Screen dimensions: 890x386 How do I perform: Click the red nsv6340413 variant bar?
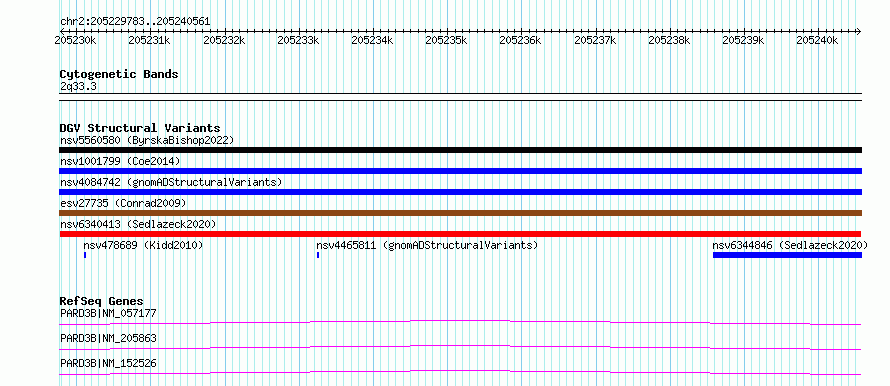pyautogui.click(x=460, y=234)
